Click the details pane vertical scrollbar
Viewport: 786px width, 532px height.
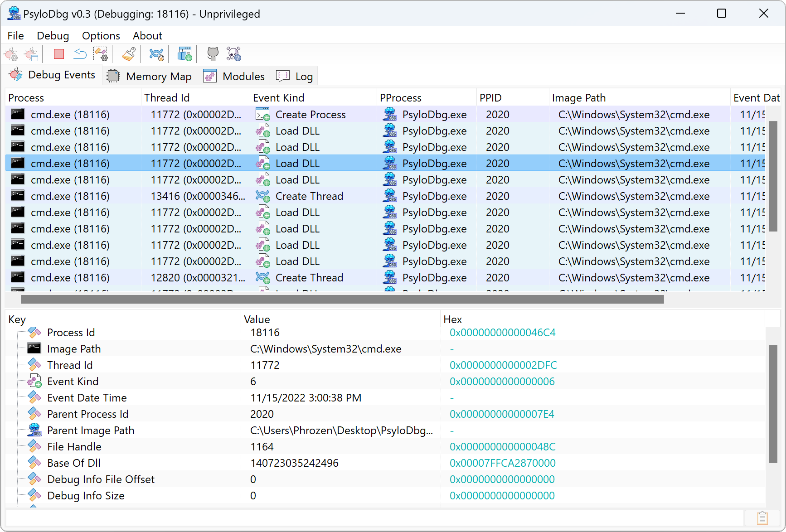773,404
